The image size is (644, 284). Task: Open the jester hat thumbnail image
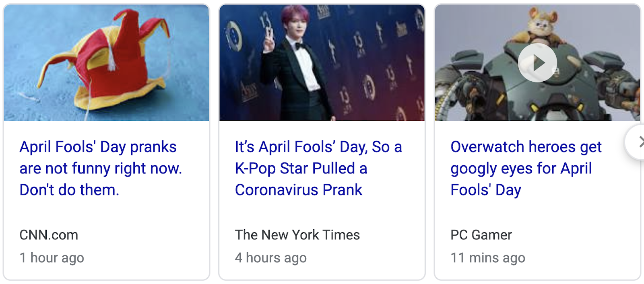click(x=106, y=63)
